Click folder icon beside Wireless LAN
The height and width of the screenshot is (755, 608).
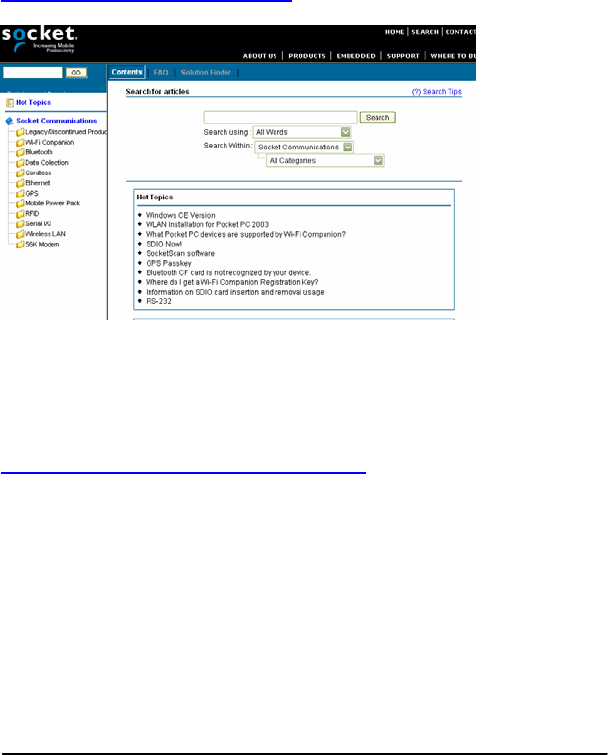point(20,234)
